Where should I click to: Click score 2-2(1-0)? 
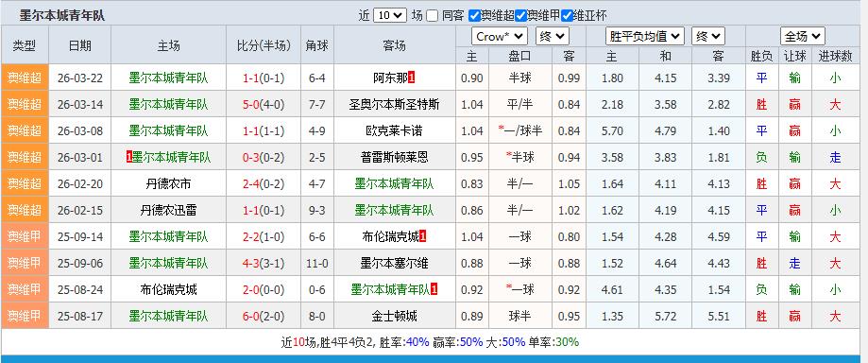pos(263,237)
